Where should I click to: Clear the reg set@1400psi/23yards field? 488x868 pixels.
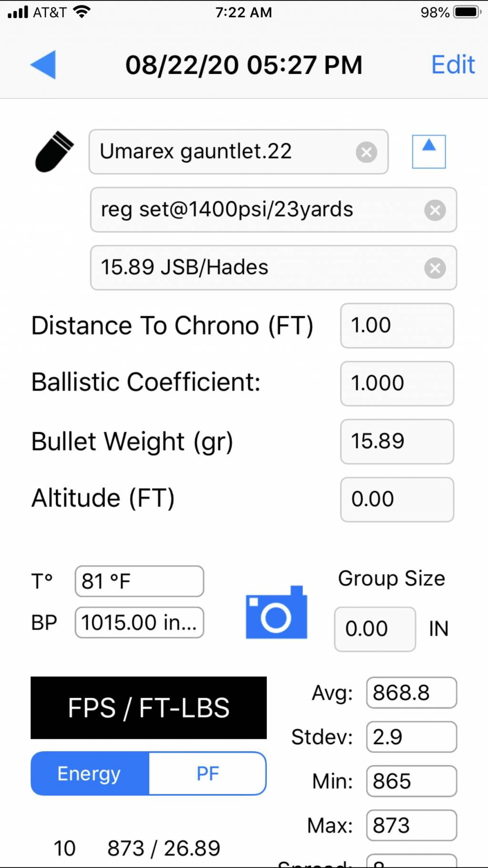pyautogui.click(x=435, y=210)
